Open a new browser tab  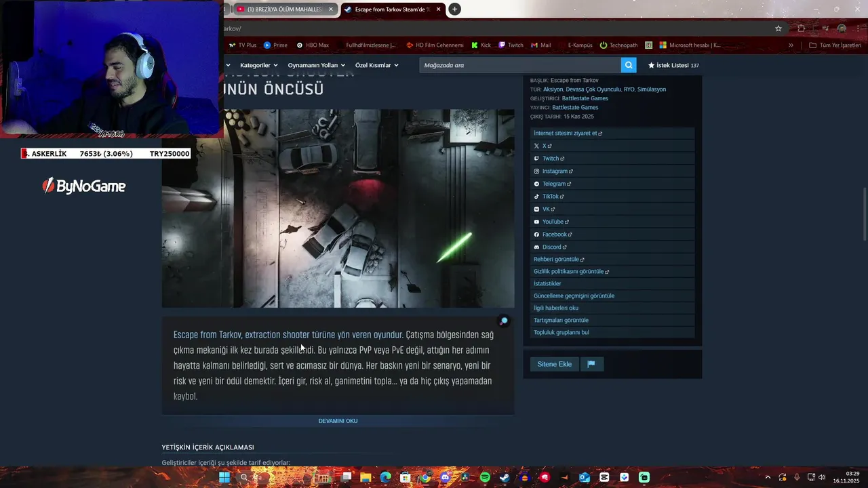(454, 9)
